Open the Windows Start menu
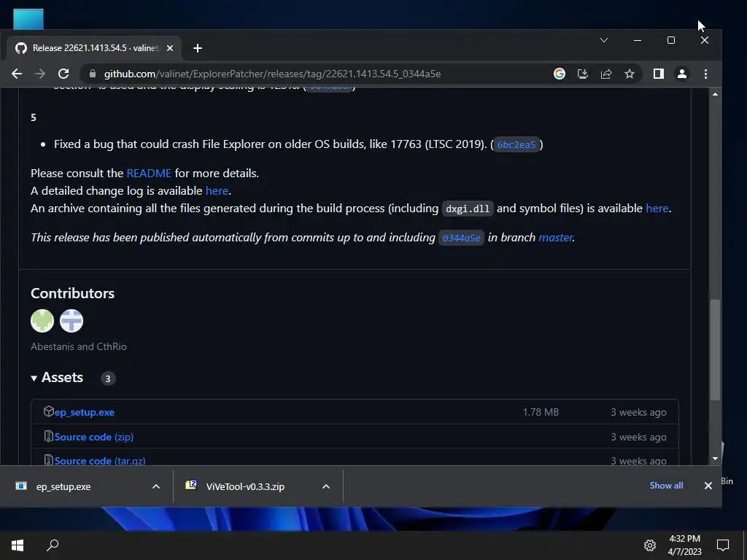Screen dimensions: 747x560 [x=18, y=545]
